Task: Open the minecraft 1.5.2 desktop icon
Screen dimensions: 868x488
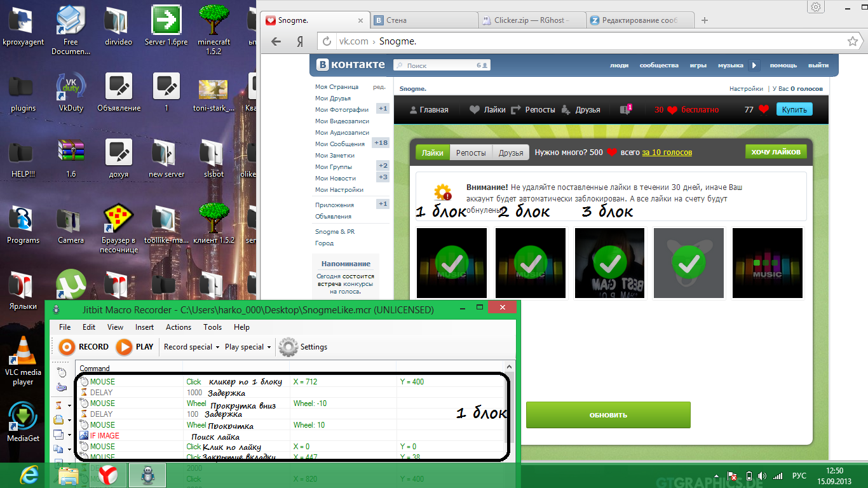Action: point(214,29)
